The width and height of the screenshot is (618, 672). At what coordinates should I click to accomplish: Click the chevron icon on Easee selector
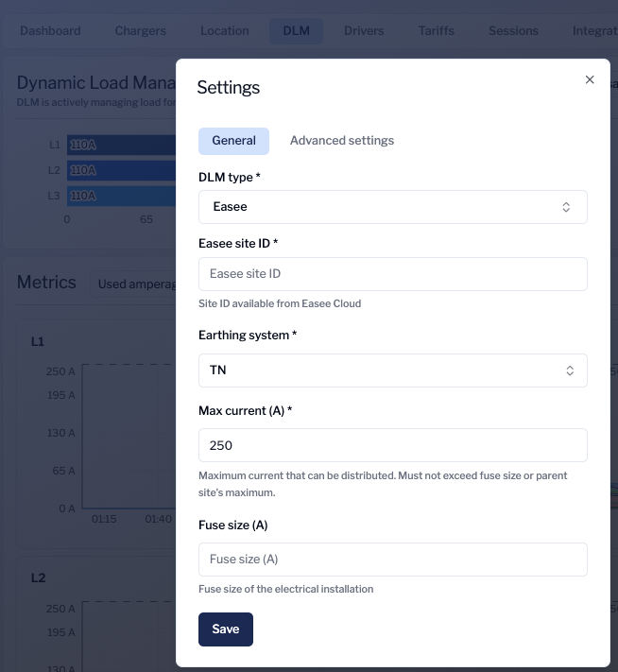click(566, 207)
